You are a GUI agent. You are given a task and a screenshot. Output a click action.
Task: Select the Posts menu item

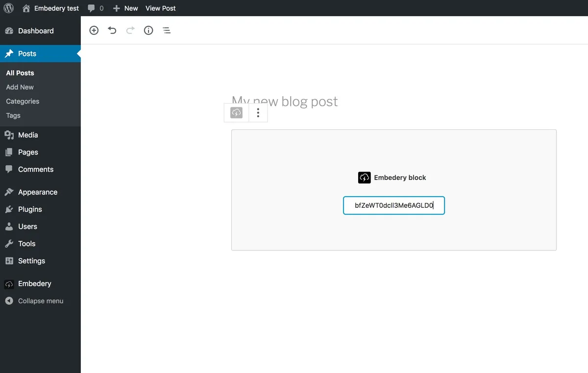tap(40, 53)
